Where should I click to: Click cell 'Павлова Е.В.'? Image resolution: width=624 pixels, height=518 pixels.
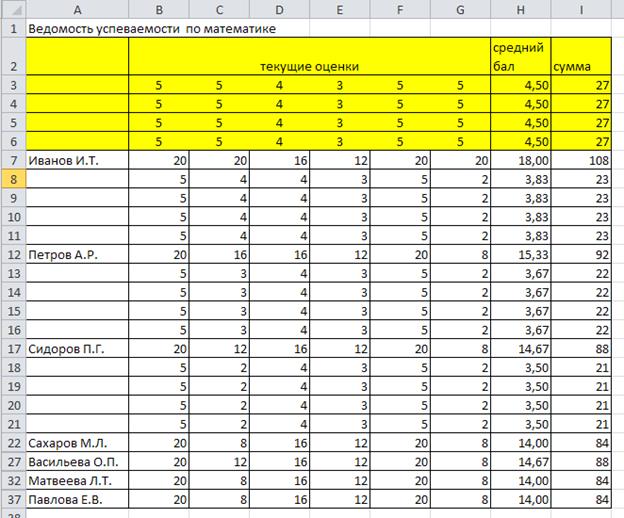point(77,499)
